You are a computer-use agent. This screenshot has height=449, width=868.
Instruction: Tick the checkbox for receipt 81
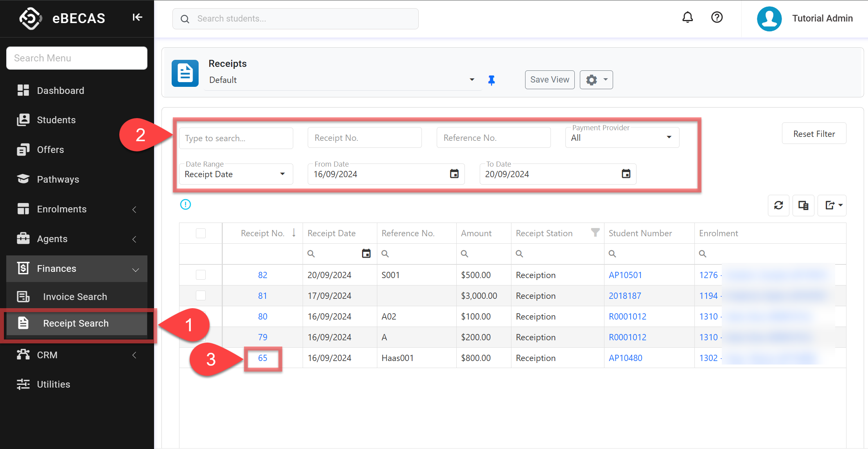(201, 296)
